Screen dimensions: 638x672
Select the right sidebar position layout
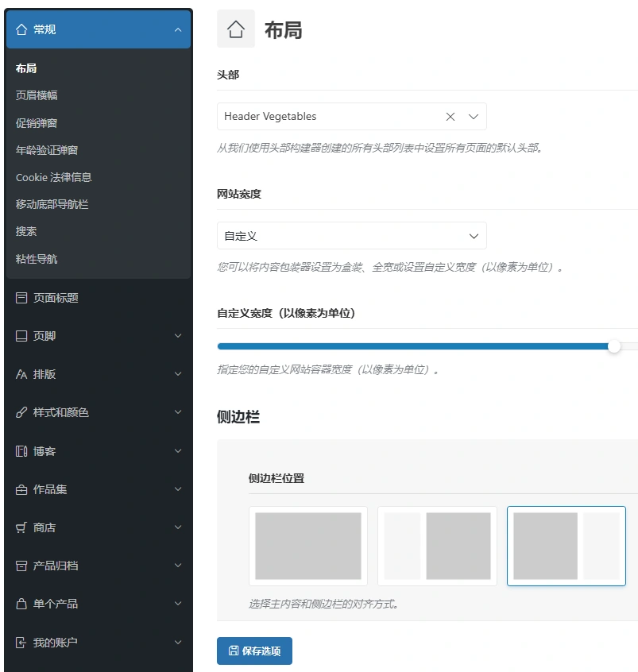coord(566,546)
